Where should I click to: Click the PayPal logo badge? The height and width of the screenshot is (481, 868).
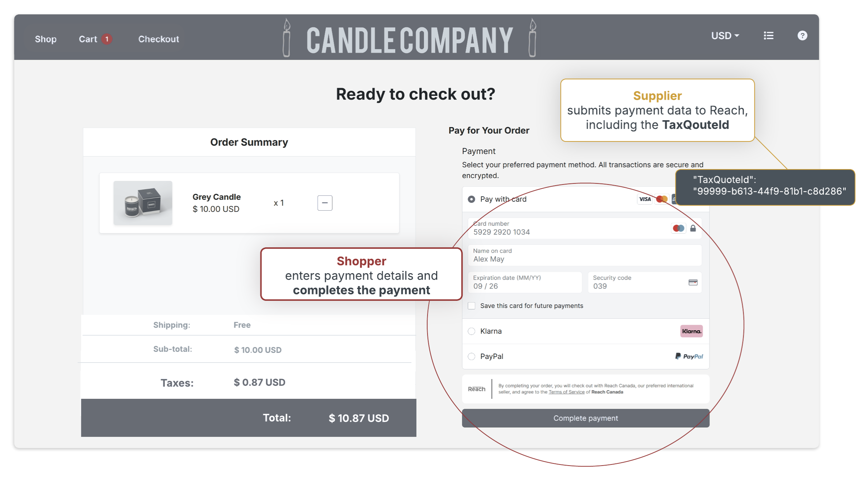(689, 356)
